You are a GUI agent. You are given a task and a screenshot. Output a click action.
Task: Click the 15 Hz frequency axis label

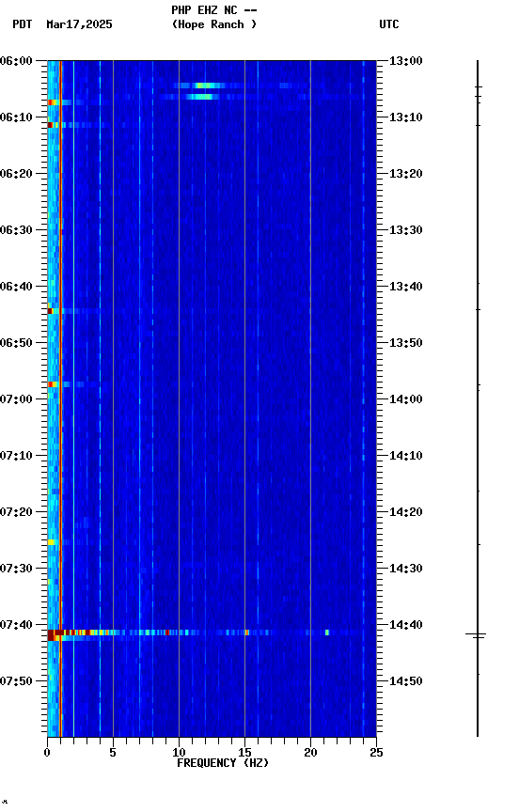[244, 753]
